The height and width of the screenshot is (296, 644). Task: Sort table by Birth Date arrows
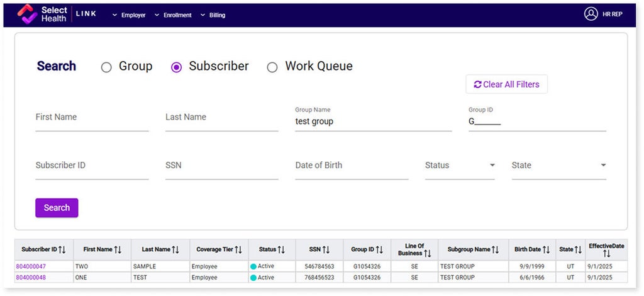coord(547,249)
